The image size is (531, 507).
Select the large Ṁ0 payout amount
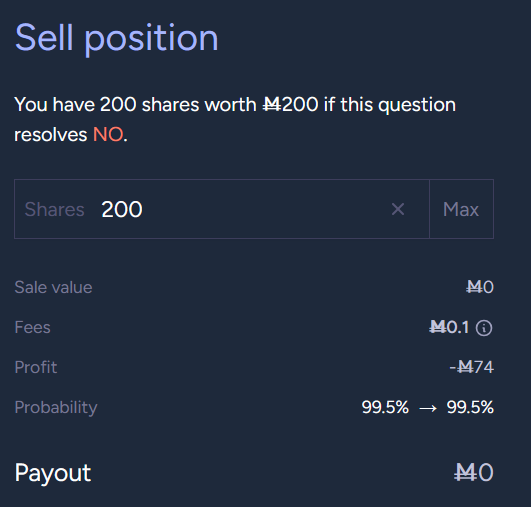point(473,472)
